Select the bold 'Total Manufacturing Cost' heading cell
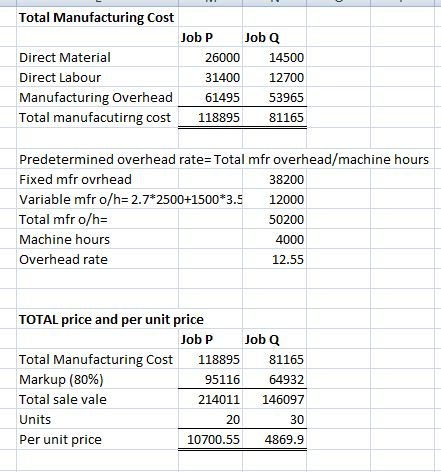The height and width of the screenshot is (472, 441). pyautogui.click(x=96, y=18)
